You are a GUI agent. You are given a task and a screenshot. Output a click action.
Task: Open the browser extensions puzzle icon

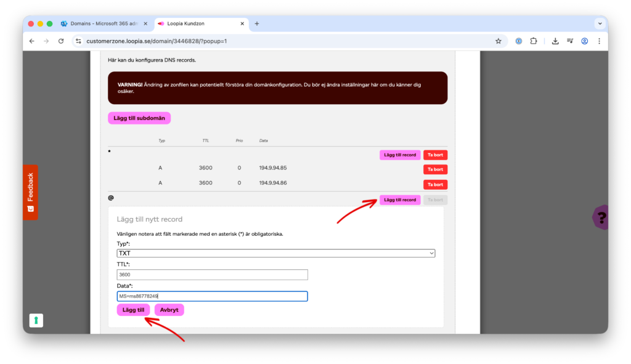point(534,41)
